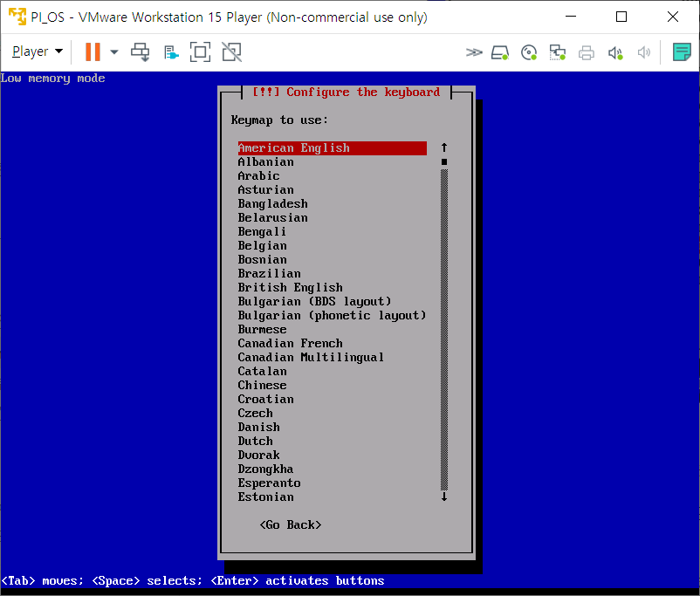Viewport: 700px width, 596px height.
Task: Pause the virtual machine
Action: [93, 51]
